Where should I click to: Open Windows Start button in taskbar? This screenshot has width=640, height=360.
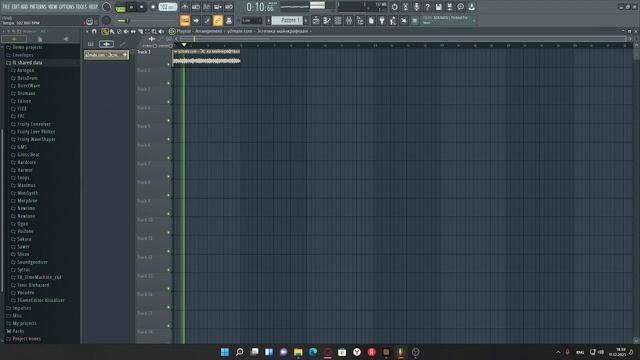pyautogui.click(x=225, y=352)
